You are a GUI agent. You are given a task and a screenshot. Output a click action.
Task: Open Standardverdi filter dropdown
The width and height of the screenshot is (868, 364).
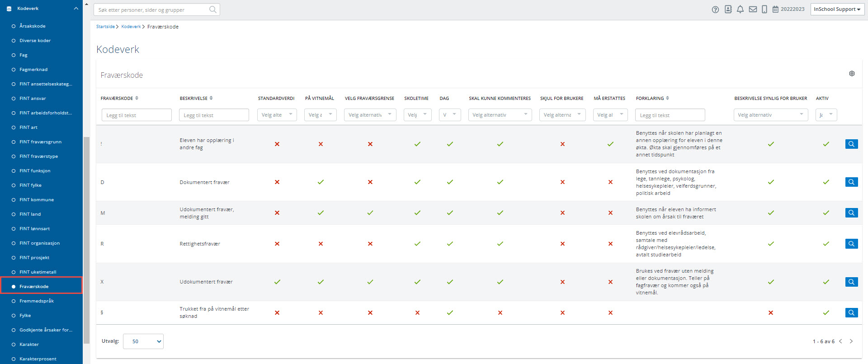click(277, 115)
